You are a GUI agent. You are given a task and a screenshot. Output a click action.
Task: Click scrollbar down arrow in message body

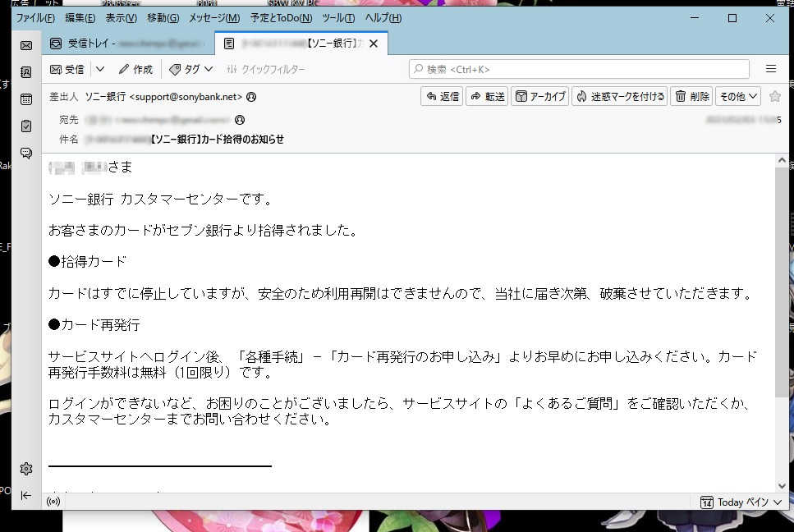[x=782, y=486]
